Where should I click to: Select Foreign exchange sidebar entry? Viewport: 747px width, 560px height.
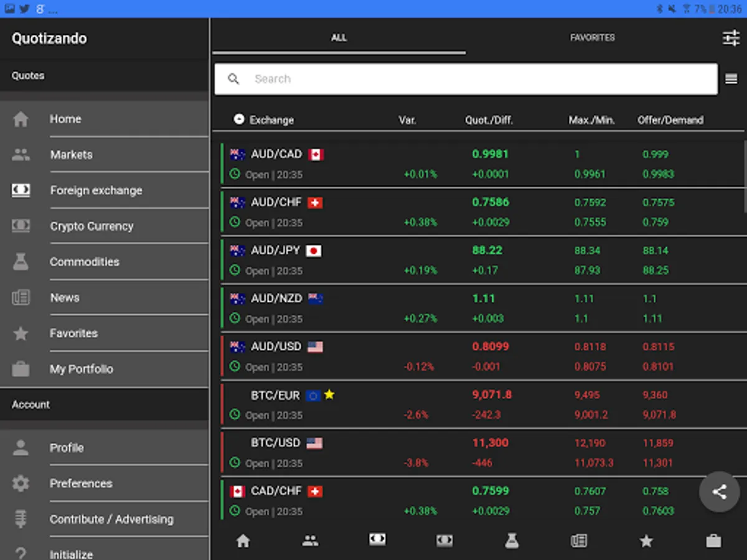click(105, 190)
